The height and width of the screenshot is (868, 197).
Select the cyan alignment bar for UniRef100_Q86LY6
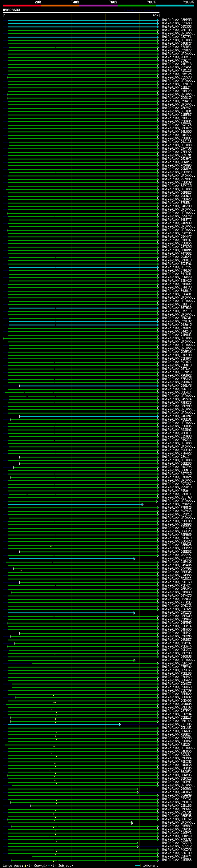click(89, 386)
